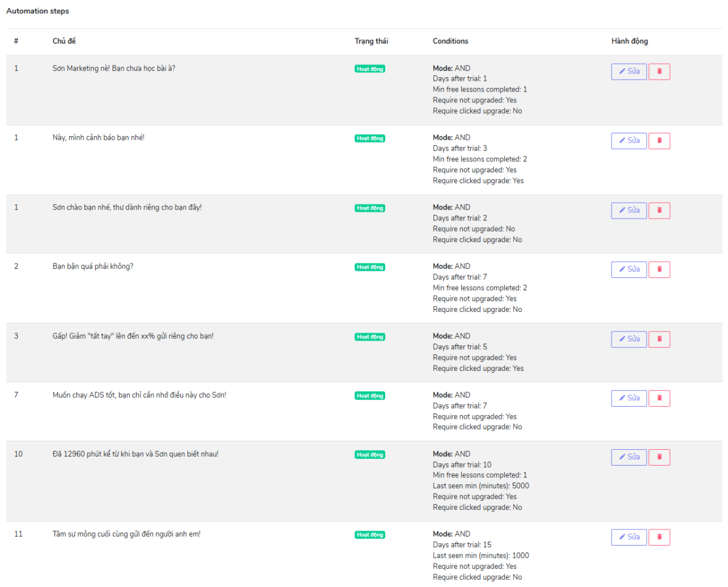The width and height of the screenshot is (728, 587).
Task: Delete the "Sơn Marketing nè!" automation step
Action: pyautogui.click(x=659, y=72)
